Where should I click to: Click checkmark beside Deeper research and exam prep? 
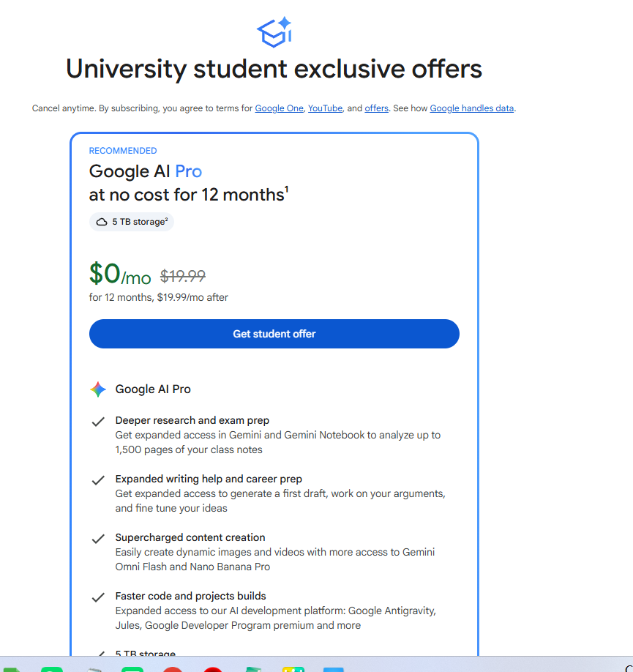(98, 422)
